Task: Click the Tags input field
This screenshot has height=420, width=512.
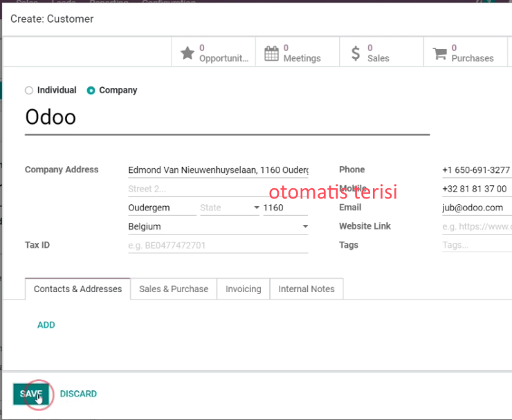Action: [477, 245]
